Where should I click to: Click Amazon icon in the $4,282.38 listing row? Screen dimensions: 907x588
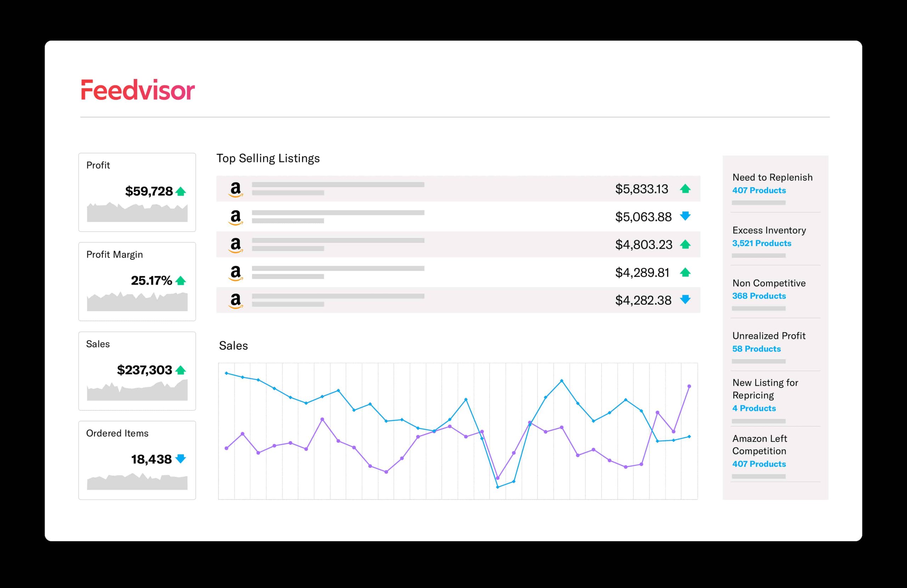(x=236, y=301)
